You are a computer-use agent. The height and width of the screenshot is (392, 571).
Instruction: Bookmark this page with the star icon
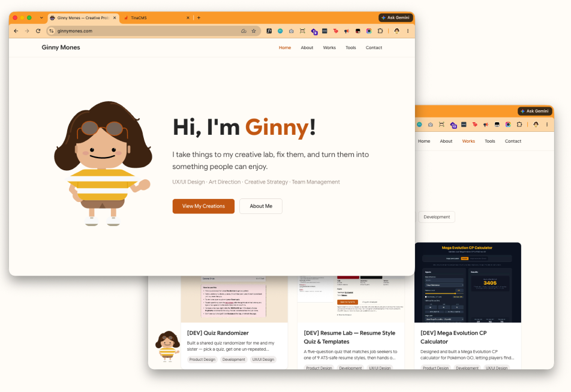coord(254,31)
